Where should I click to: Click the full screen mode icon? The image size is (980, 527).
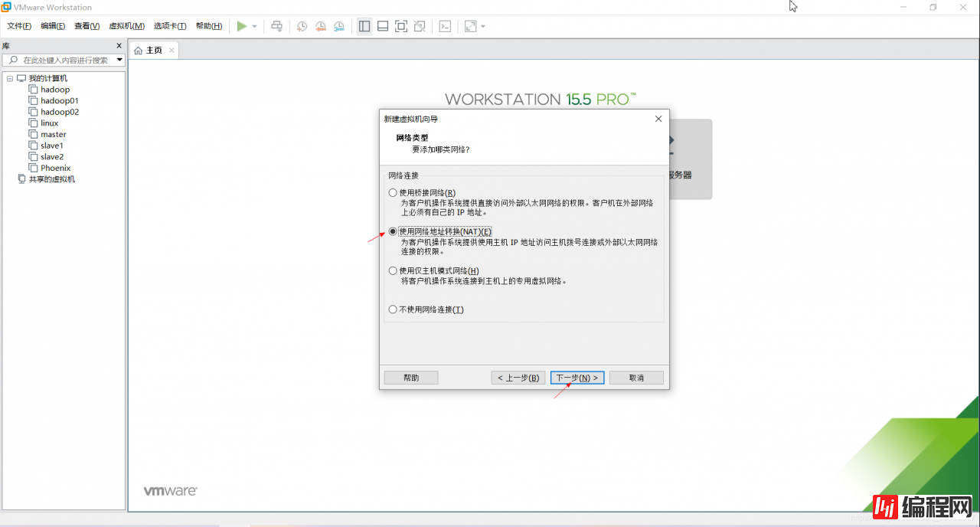(401, 26)
